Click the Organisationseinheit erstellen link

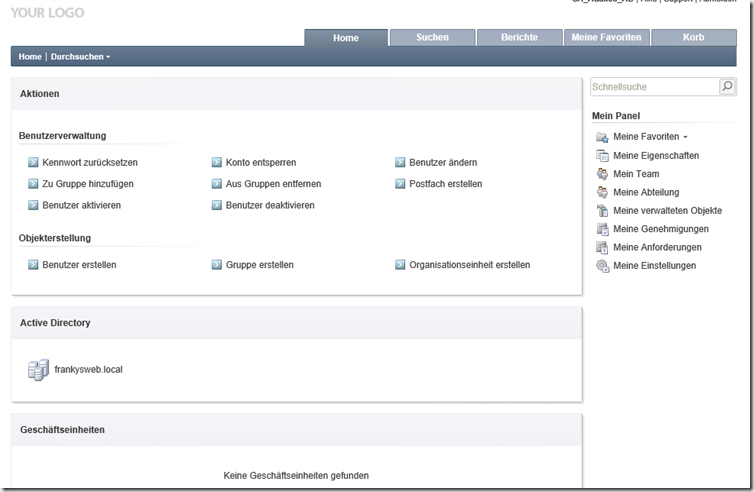tap(469, 265)
